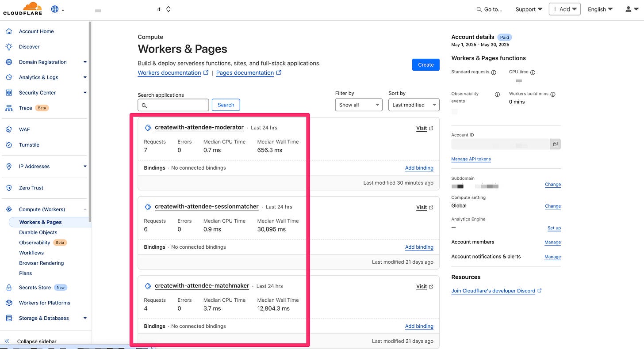This screenshot has height=349, width=644.
Task: Click the Analytics & Logs chart icon
Action: (9, 77)
